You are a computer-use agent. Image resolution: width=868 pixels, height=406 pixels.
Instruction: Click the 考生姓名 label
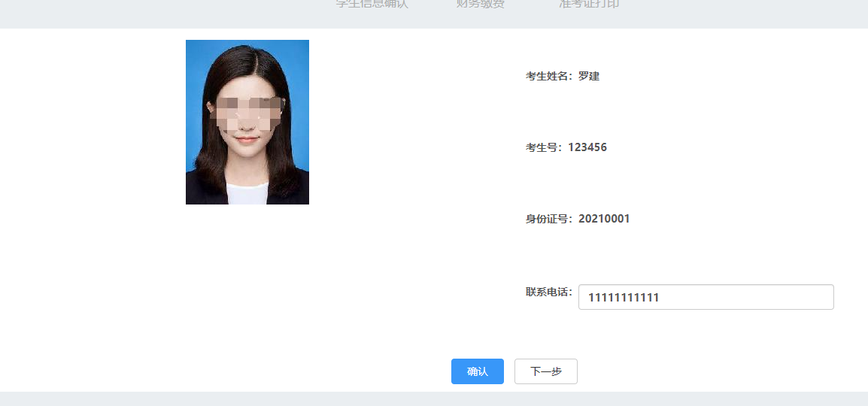pos(549,76)
